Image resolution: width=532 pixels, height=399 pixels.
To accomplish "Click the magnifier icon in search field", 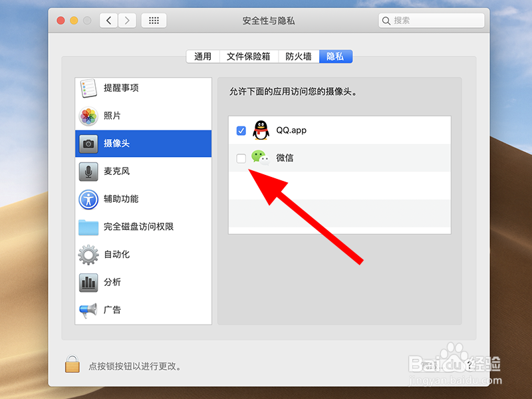I will click(x=386, y=21).
